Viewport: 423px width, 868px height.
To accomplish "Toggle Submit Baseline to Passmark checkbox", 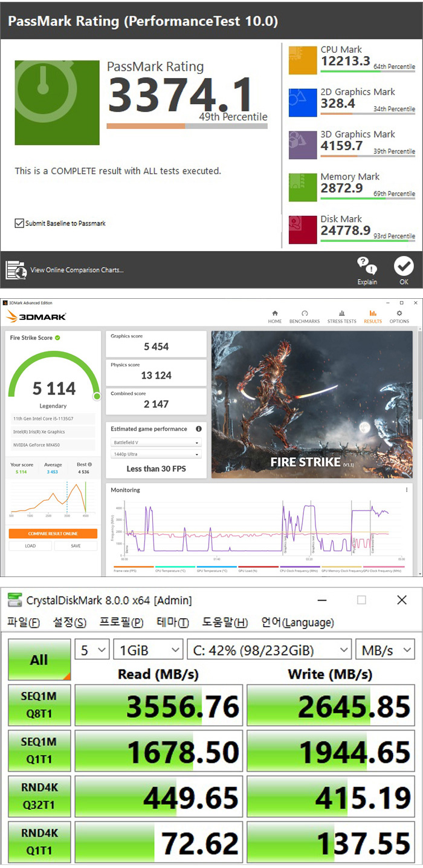I will tap(19, 223).
